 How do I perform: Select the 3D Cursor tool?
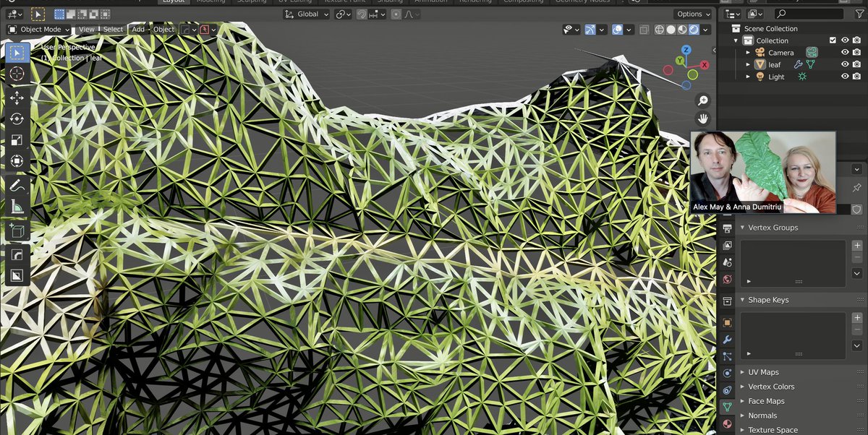point(17,74)
